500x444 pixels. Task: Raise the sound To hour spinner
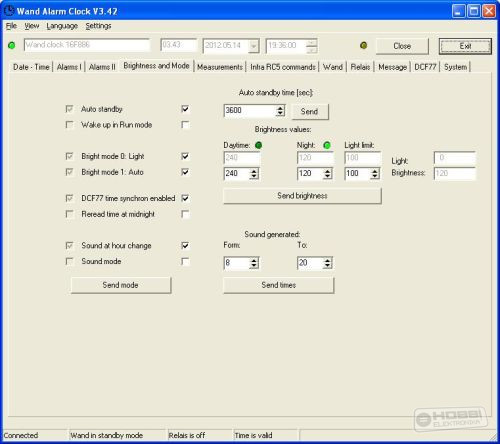328,260
